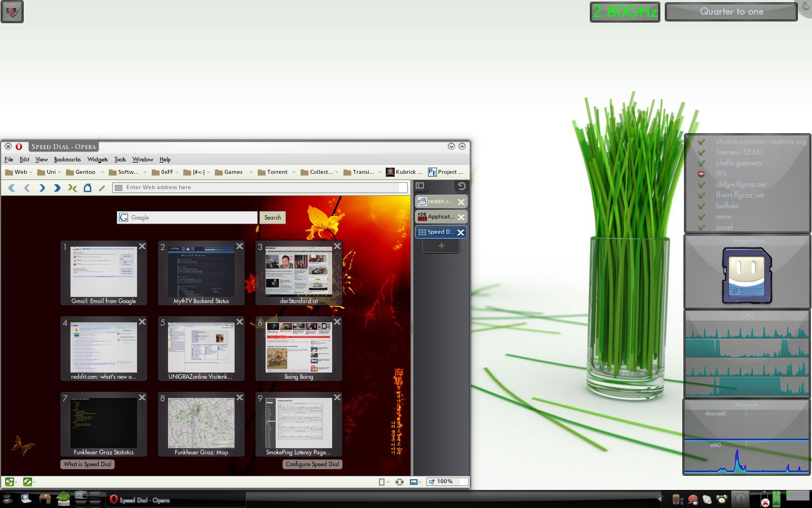Click the Reload icon in the navigation bar
This screenshot has height=508, width=812.
[72, 188]
